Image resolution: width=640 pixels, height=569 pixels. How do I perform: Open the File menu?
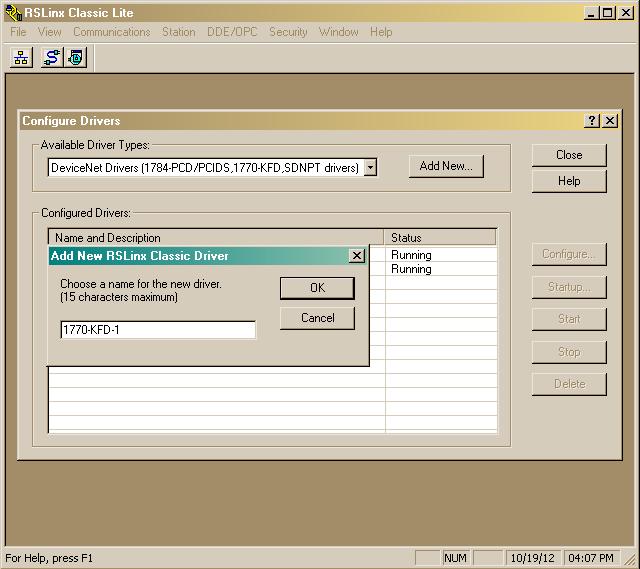click(18, 32)
